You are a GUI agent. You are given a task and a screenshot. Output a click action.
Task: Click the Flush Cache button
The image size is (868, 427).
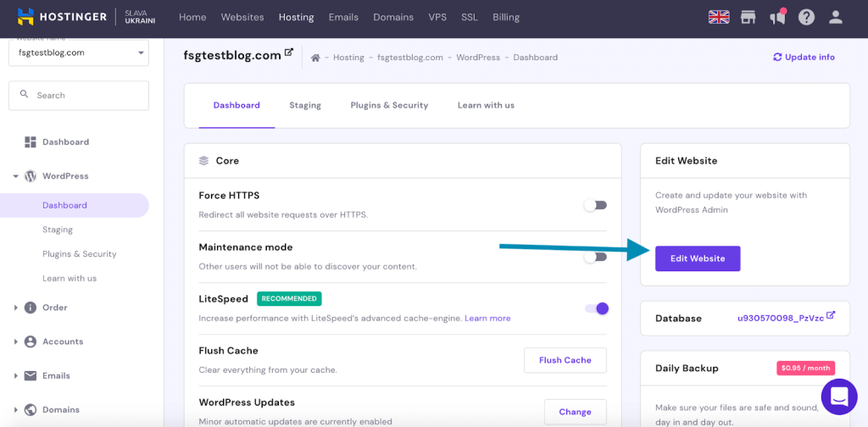point(565,360)
